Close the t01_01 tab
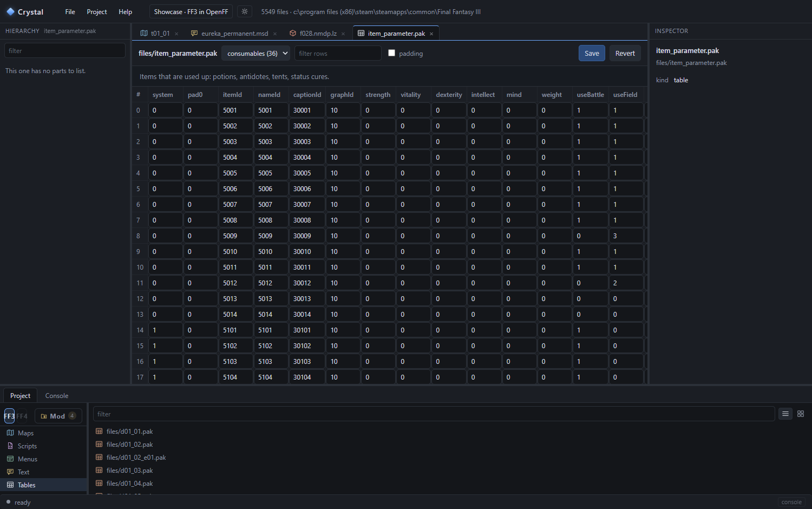812x509 pixels. tap(176, 34)
